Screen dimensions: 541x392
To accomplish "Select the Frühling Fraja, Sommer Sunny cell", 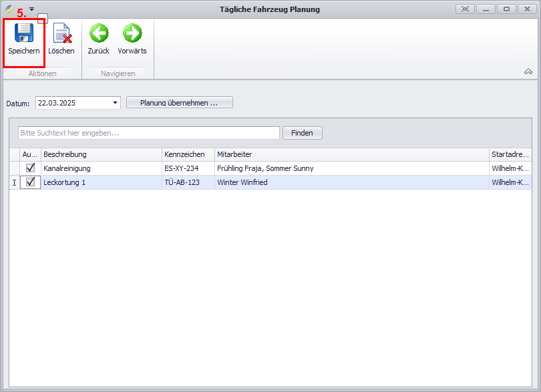I will coord(351,168).
